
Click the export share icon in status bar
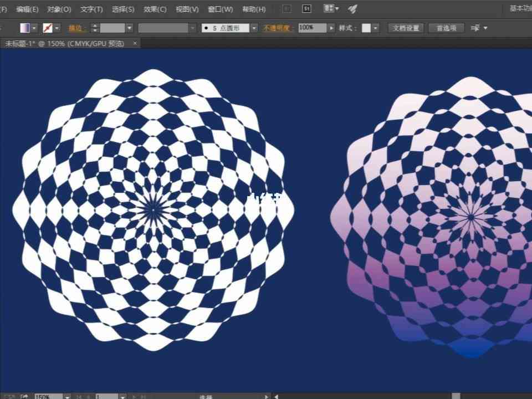(24, 396)
